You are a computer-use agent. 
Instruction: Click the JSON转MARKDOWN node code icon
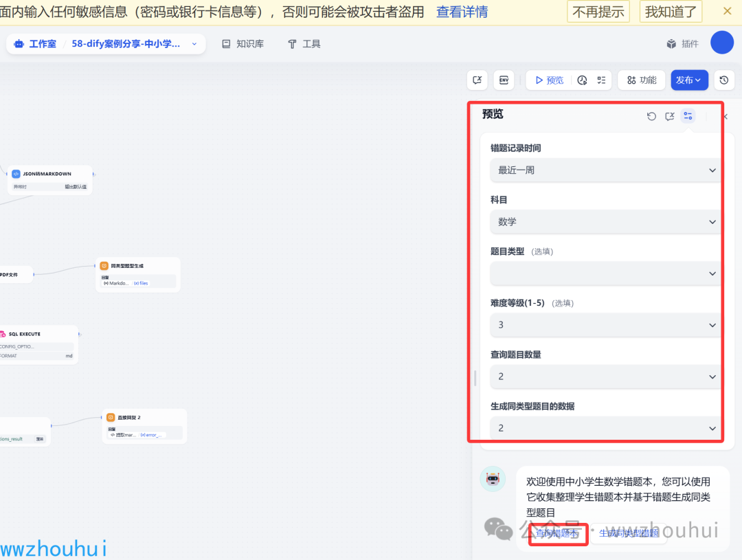[x=16, y=174]
